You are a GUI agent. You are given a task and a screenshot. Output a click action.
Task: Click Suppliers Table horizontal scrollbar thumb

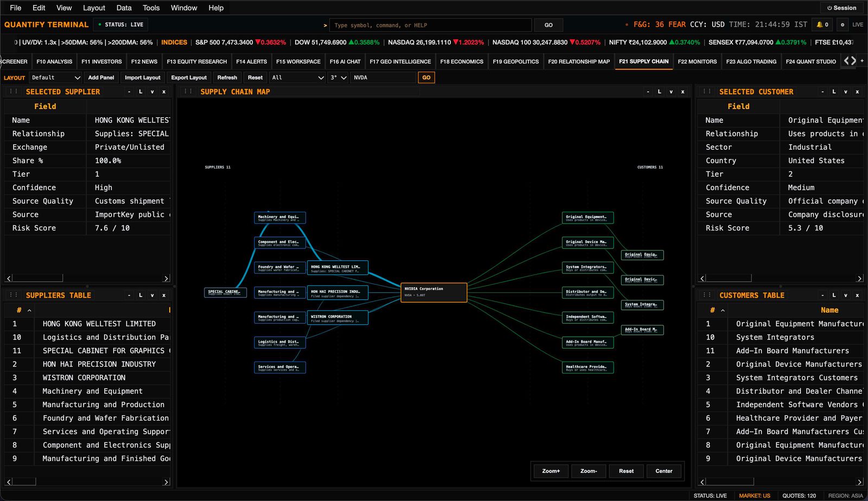pyautogui.click(x=24, y=481)
